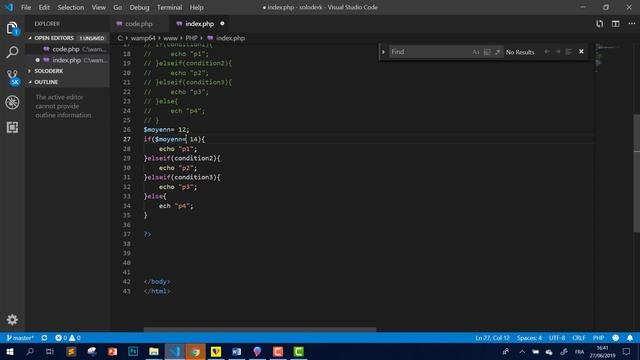640x360 pixels.
Task: Open the Windows Start menu
Action: coord(9,351)
